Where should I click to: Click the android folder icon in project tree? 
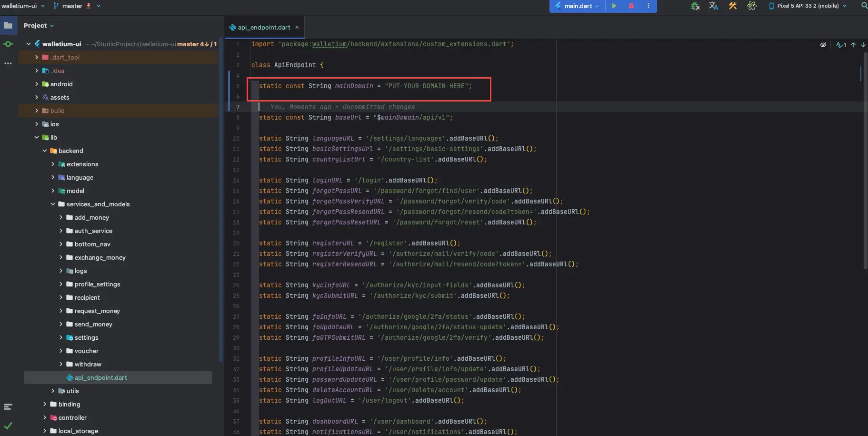tap(45, 84)
